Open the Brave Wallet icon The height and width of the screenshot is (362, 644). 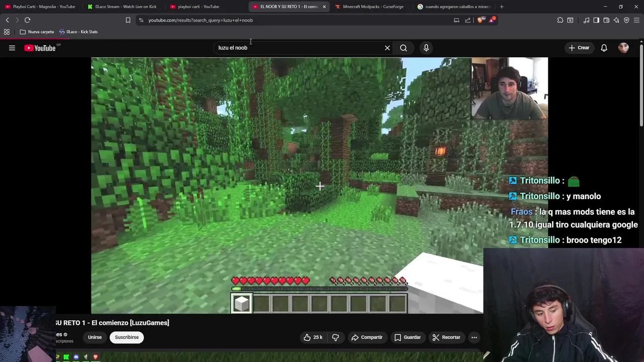tap(606, 20)
